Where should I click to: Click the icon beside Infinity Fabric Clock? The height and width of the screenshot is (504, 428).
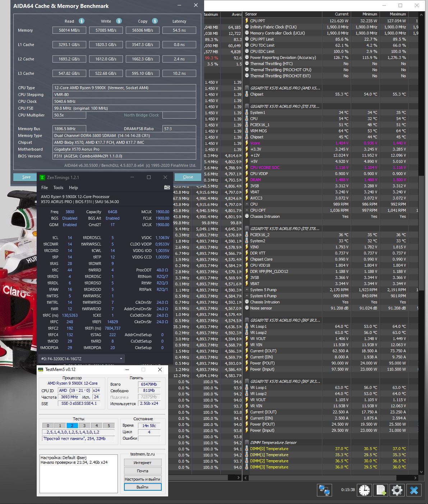(247, 27)
